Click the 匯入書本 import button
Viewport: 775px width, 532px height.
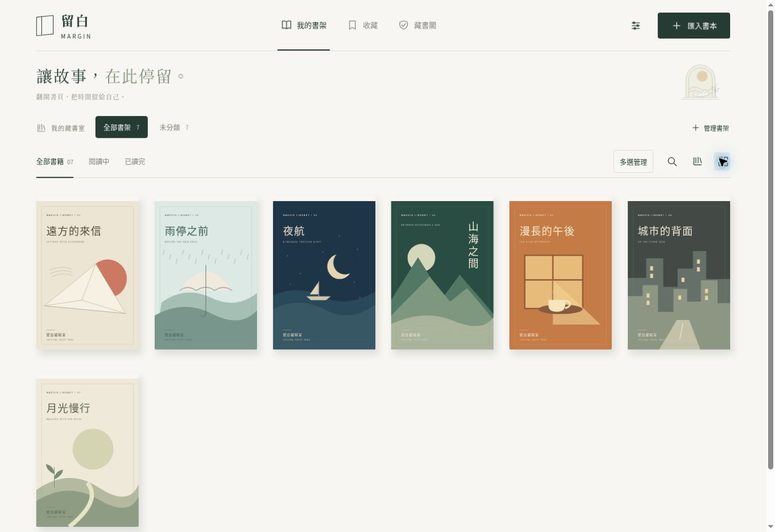pos(694,26)
